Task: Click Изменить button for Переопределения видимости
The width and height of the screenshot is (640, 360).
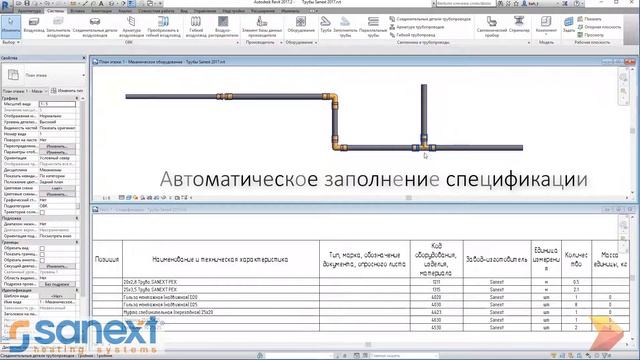Action: 57,146
